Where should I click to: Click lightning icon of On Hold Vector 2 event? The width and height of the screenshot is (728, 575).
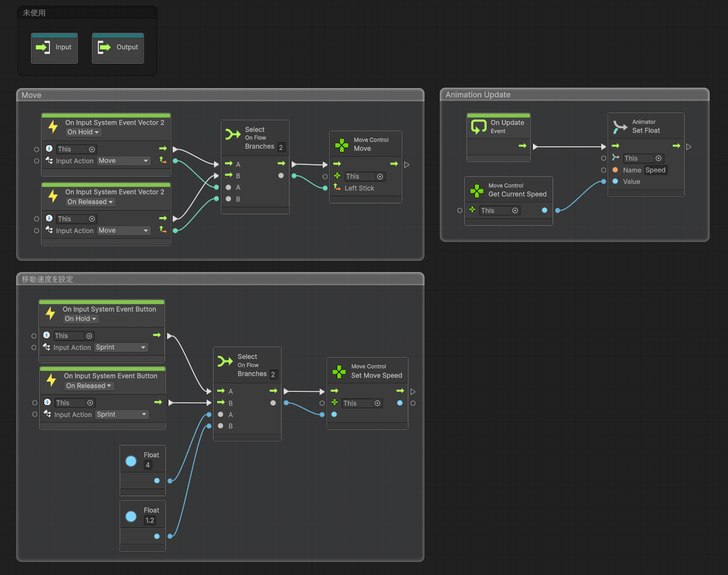pyautogui.click(x=53, y=127)
